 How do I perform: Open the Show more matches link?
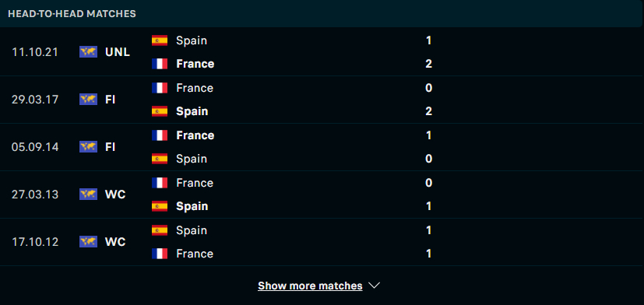point(310,286)
